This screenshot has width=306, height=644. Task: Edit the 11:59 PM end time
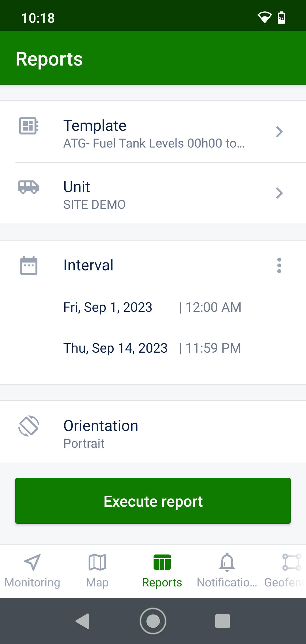coord(213,348)
